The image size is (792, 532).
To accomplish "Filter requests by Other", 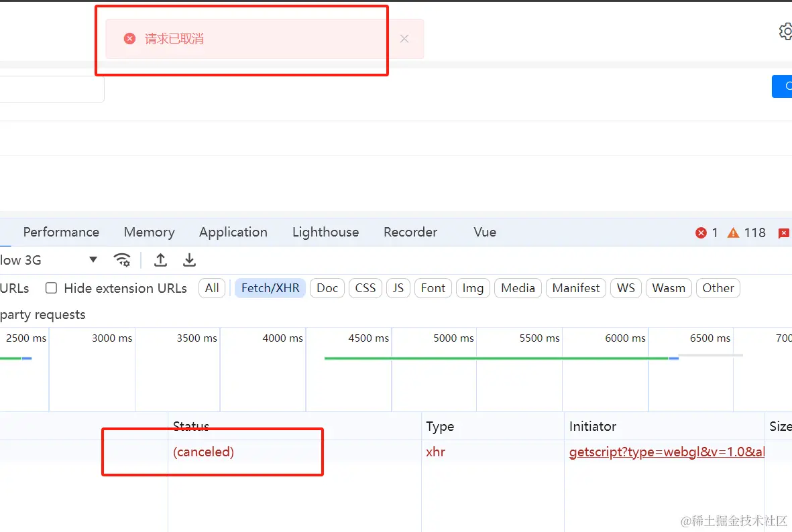I will 718,288.
